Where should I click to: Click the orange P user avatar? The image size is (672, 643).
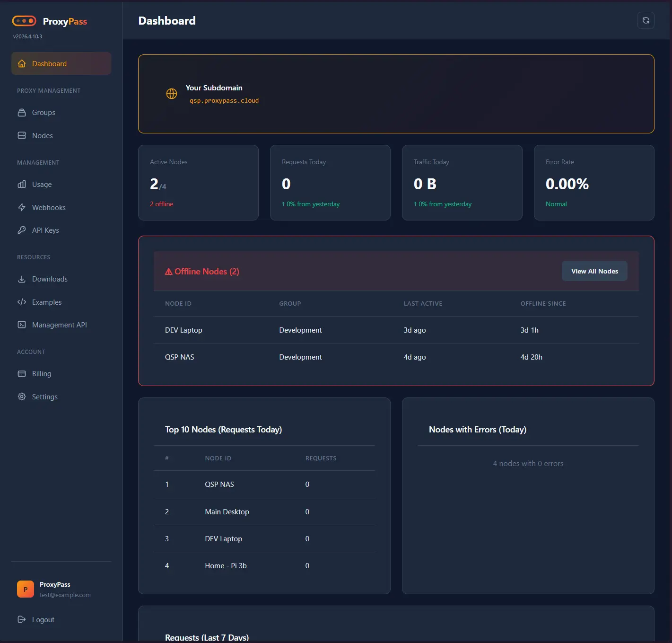[26, 589]
